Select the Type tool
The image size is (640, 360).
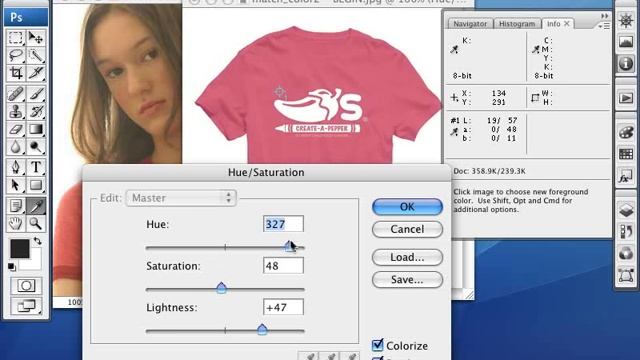(x=36, y=167)
